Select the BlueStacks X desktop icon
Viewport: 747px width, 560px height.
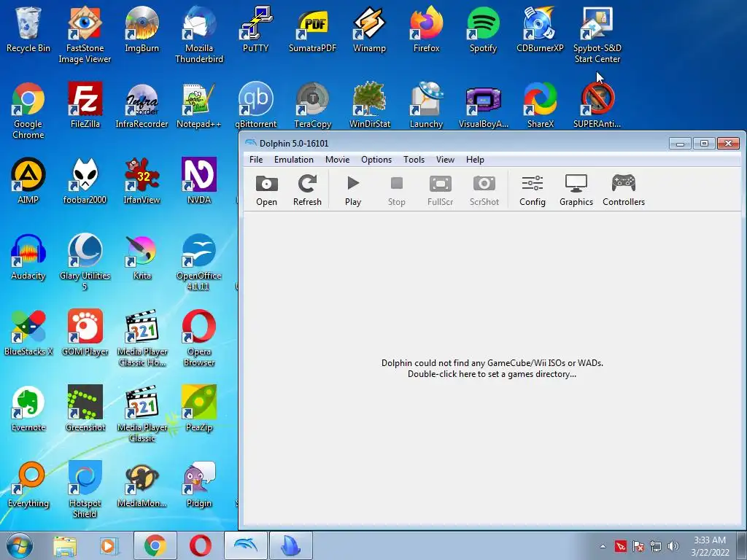[28, 332]
